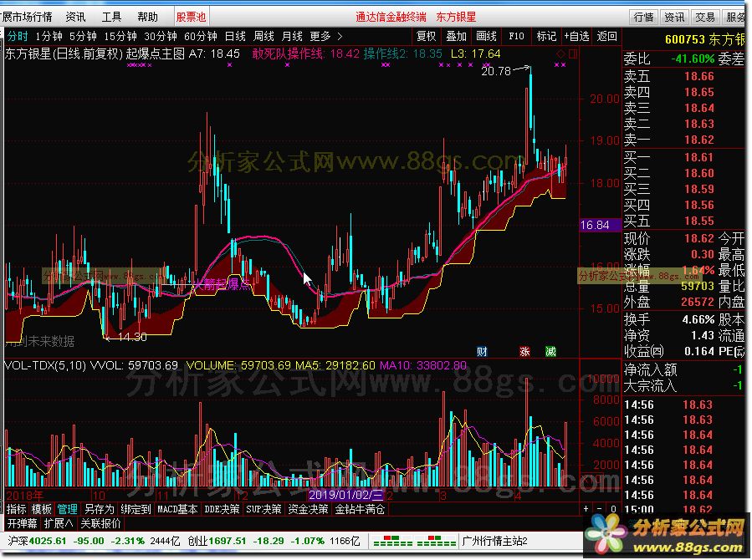Click the 沪深 4025.61 index in status bar
752x560 pixels.
37,542
